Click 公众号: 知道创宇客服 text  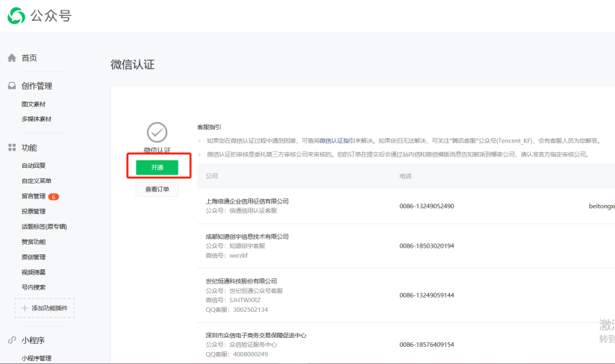tap(235, 246)
